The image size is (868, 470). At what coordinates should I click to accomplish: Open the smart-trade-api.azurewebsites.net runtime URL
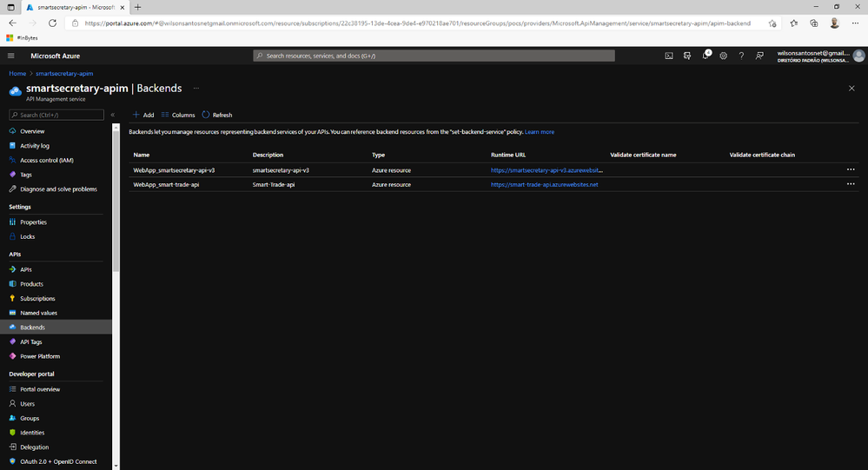[x=544, y=184]
